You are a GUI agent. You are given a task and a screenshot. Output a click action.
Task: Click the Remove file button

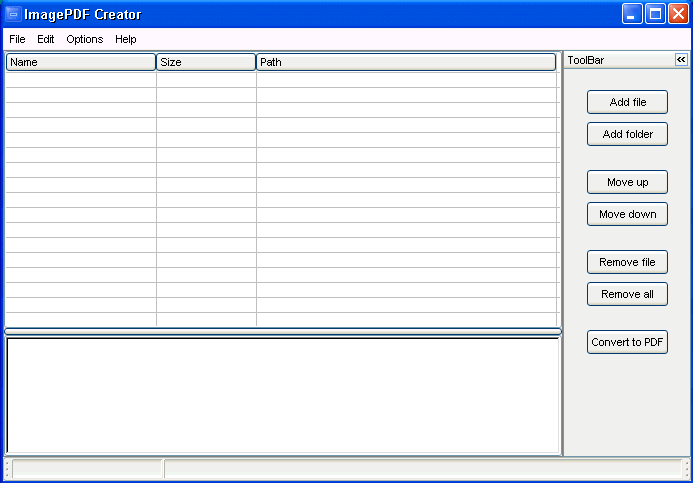pyautogui.click(x=627, y=262)
